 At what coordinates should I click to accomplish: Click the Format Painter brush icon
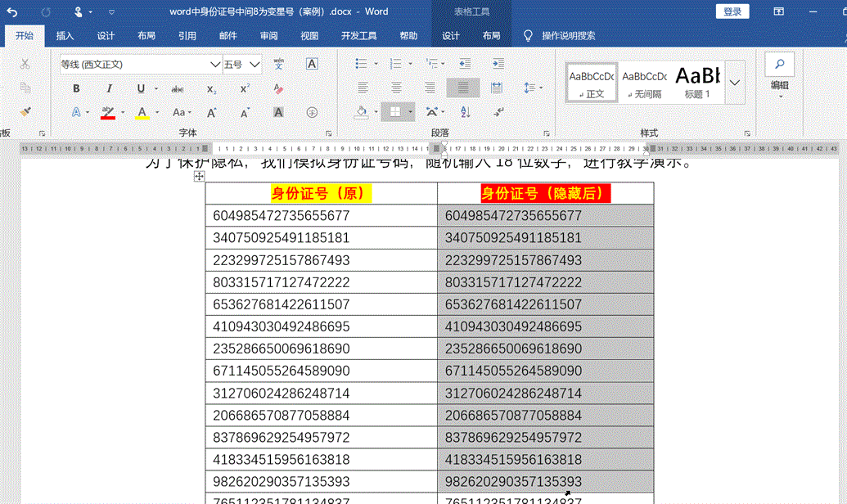coord(25,112)
